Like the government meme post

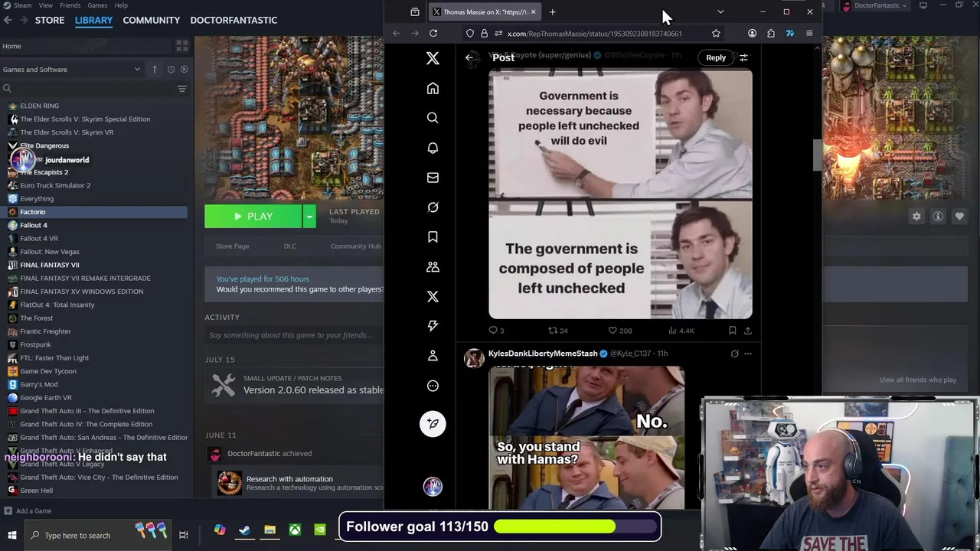[612, 331]
